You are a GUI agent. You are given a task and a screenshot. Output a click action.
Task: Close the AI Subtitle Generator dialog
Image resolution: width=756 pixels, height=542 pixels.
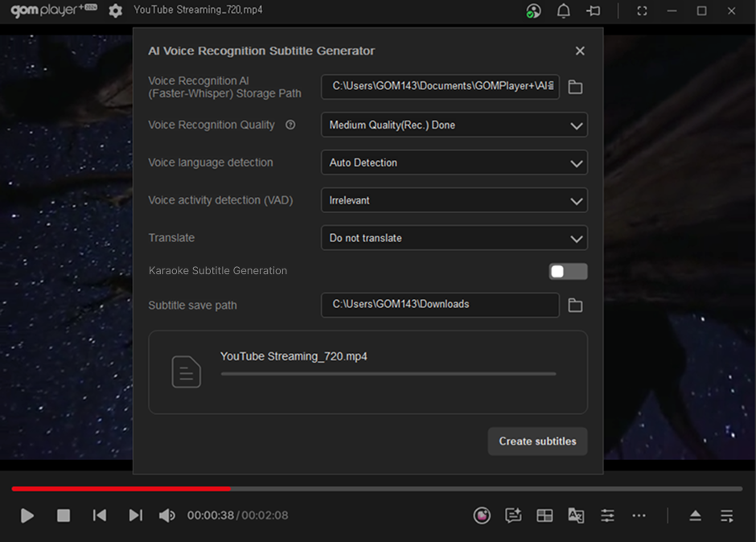click(x=580, y=51)
